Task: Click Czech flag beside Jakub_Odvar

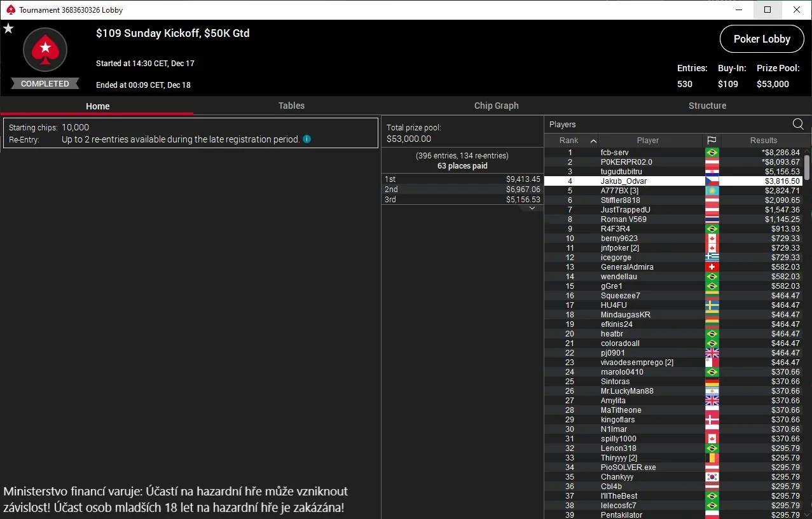Action: point(712,181)
